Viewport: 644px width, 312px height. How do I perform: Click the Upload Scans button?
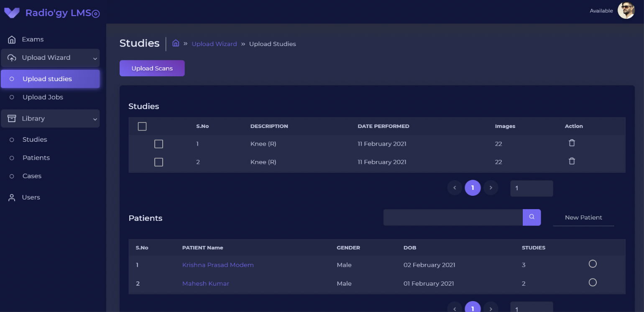click(152, 69)
